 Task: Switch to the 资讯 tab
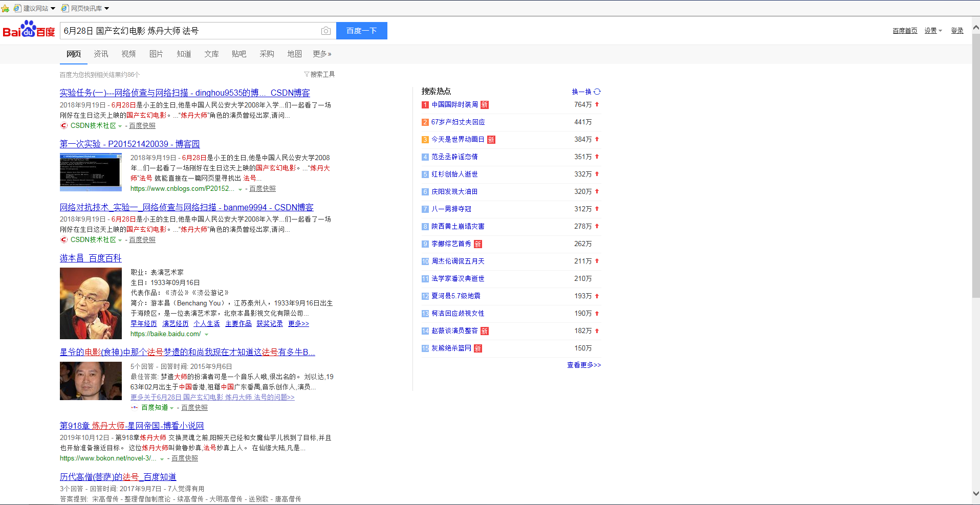[101, 54]
